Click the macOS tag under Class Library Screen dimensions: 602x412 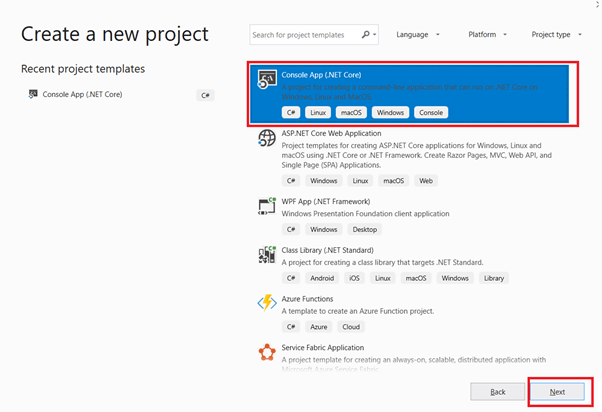click(416, 278)
